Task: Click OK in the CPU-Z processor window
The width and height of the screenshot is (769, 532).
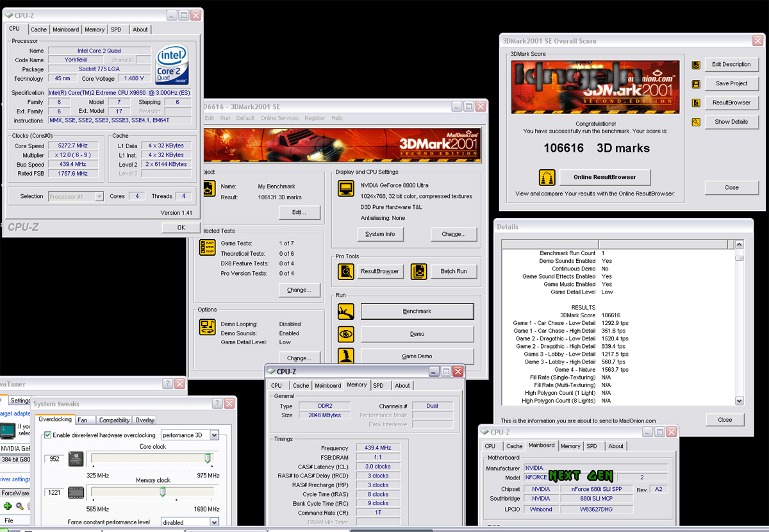Action: point(181,228)
